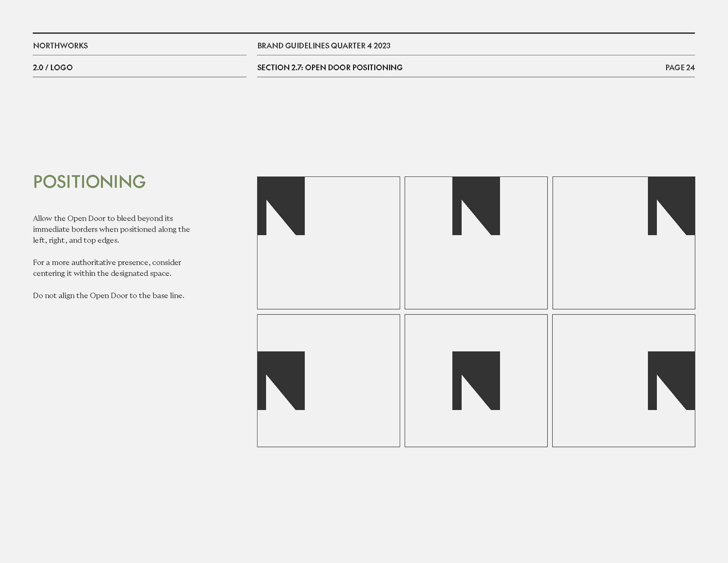
Task: Select the centered logo mark example
Action: pos(476,381)
